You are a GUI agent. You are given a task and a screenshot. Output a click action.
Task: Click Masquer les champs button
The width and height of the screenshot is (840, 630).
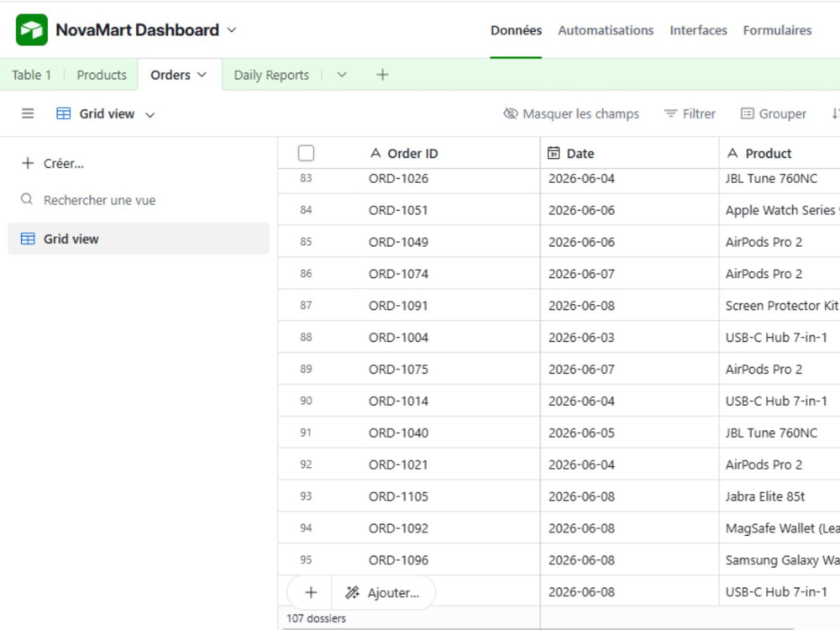(571, 113)
